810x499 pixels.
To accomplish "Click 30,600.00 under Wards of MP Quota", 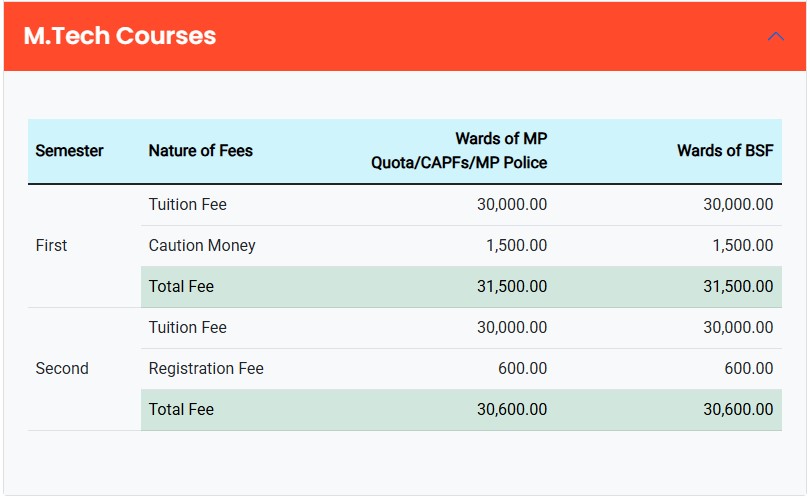I will (512, 410).
